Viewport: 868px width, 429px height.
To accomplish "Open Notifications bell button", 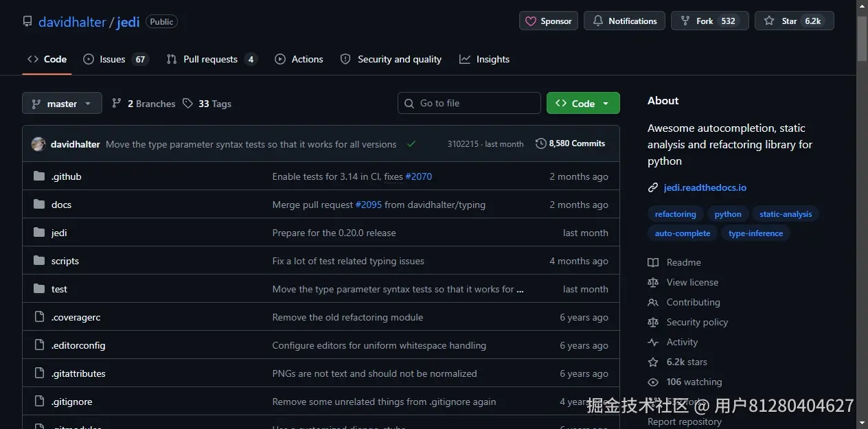I will tap(624, 21).
